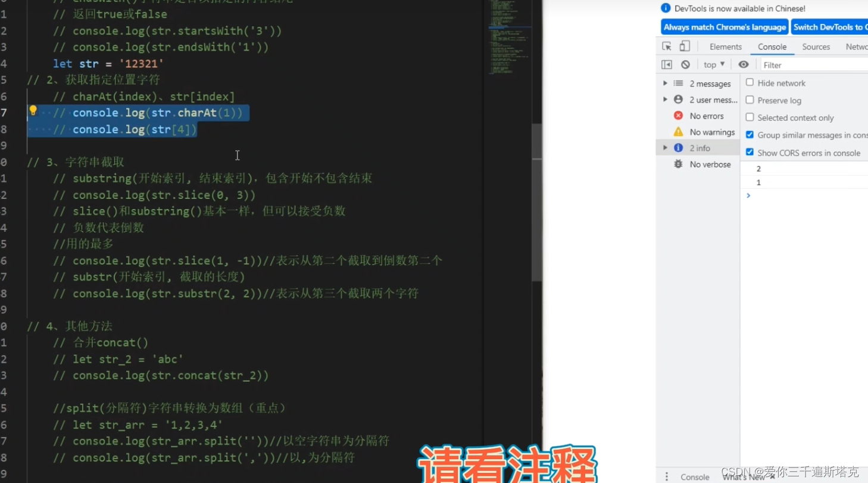Select the inspect element cursor tool
Screen dimensions: 868x483
click(667, 46)
